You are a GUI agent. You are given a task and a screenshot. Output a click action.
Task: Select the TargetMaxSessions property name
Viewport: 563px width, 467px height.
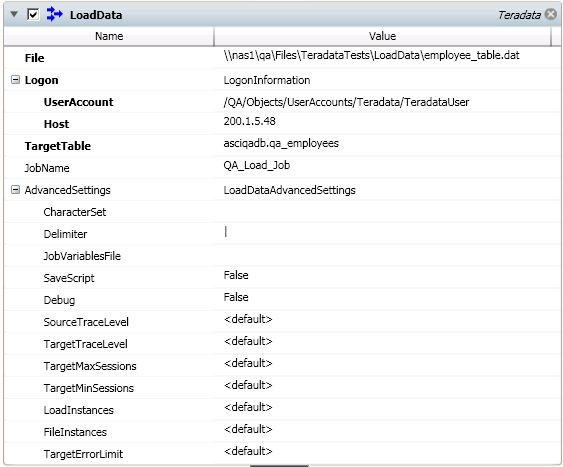tap(90, 366)
